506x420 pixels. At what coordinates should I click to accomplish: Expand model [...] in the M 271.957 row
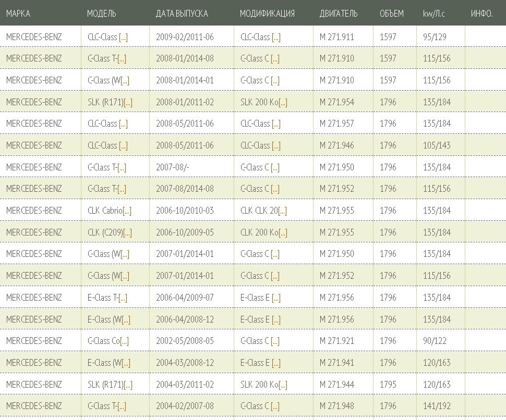(123, 124)
